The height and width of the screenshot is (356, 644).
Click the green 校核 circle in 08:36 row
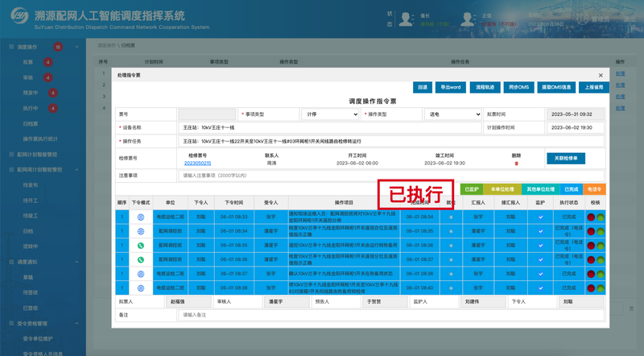tap(601, 260)
